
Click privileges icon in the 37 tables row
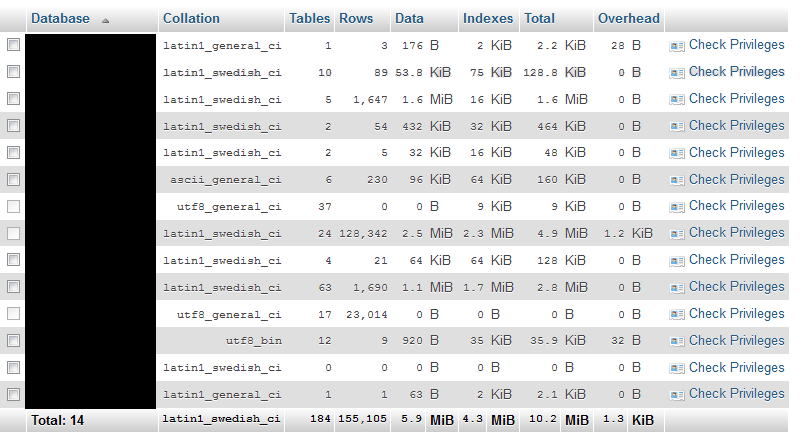[x=677, y=207]
